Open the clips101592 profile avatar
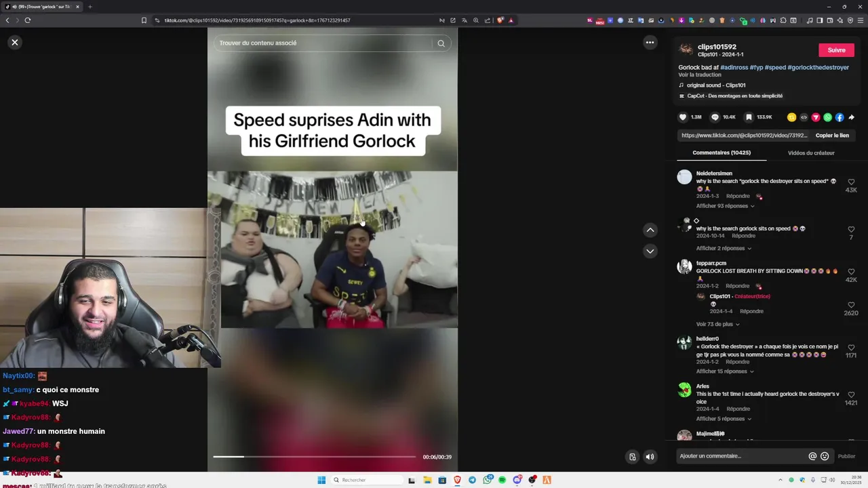The height and width of the screenshot is (488, 868). tap(686, 49)
